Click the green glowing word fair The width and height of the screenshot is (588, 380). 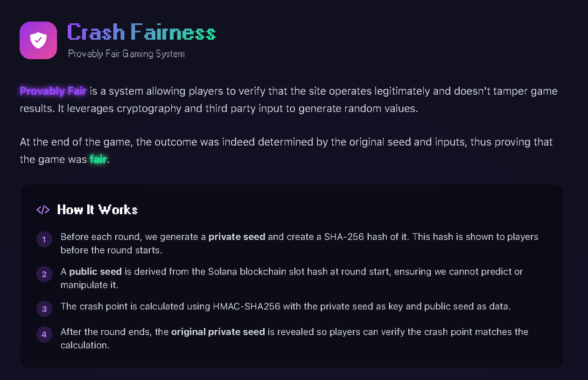click(x=98, y=160)
